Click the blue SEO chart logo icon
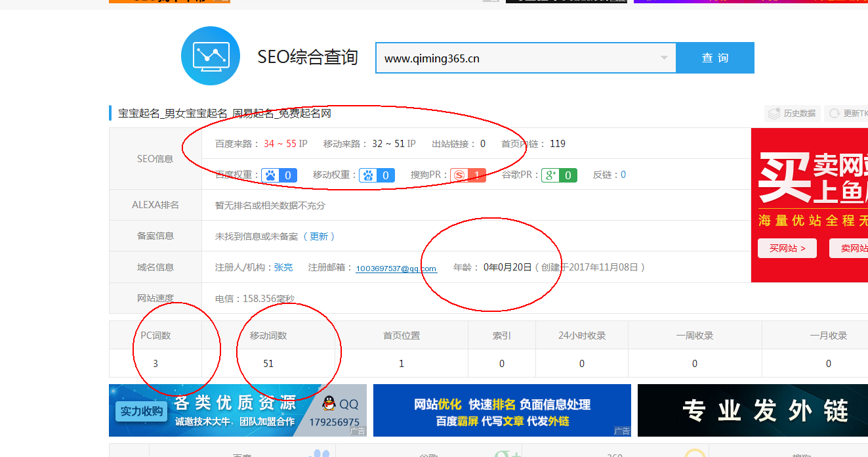868x457 pixels. (x=211, y=56)
